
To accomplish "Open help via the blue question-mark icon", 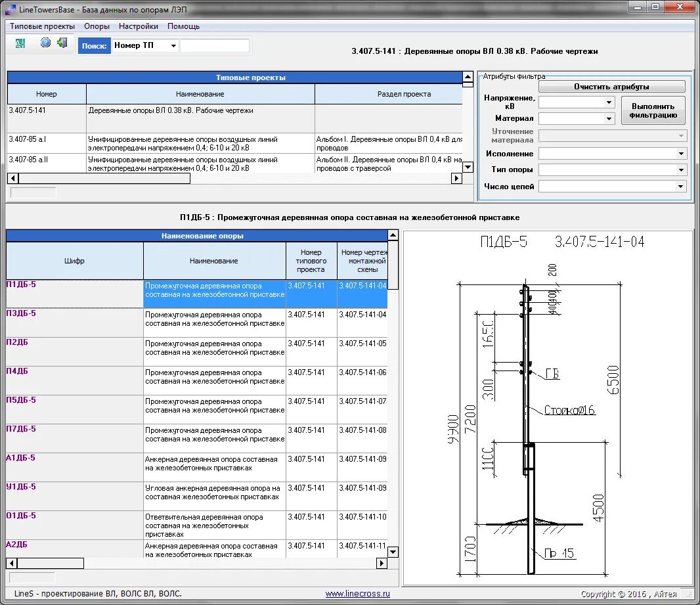I will pyautogui.click(x=45, y=43).
